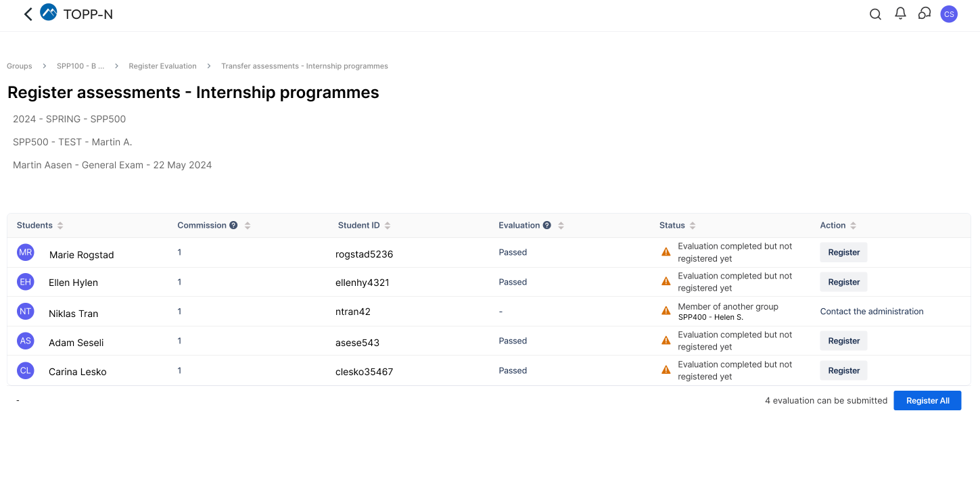Open the chat messages icon
This screenshot has height=486, width=980.
pos(925,14)
